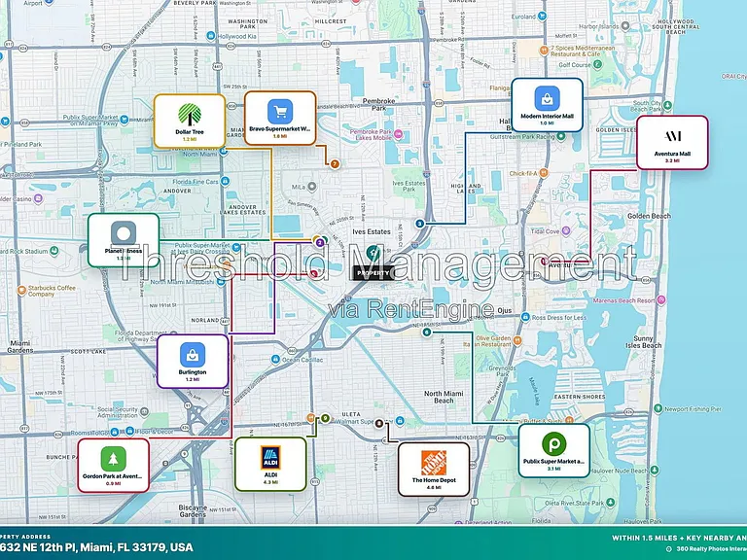Click the Aventura Mall AM logo
Viewport: 747px width, 560px height.
point(672,136)
